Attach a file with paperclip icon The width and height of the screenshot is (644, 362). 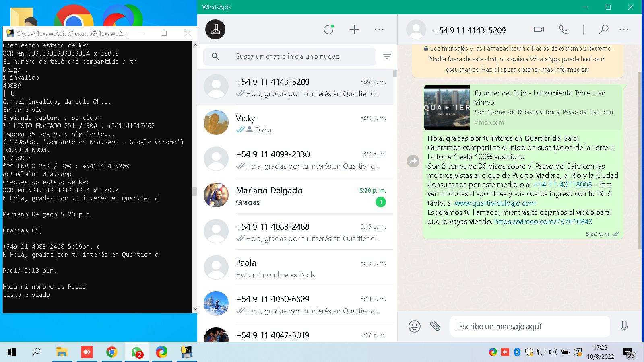(x=435, y=326)
